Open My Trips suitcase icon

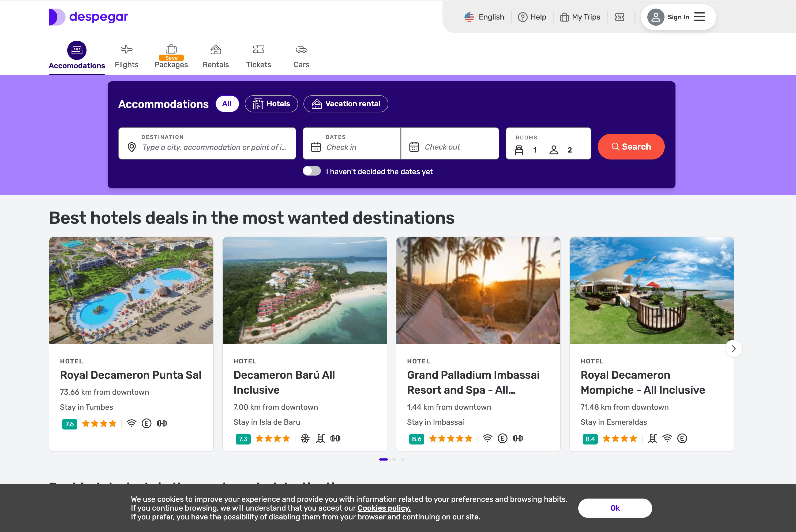pos(564,17)
